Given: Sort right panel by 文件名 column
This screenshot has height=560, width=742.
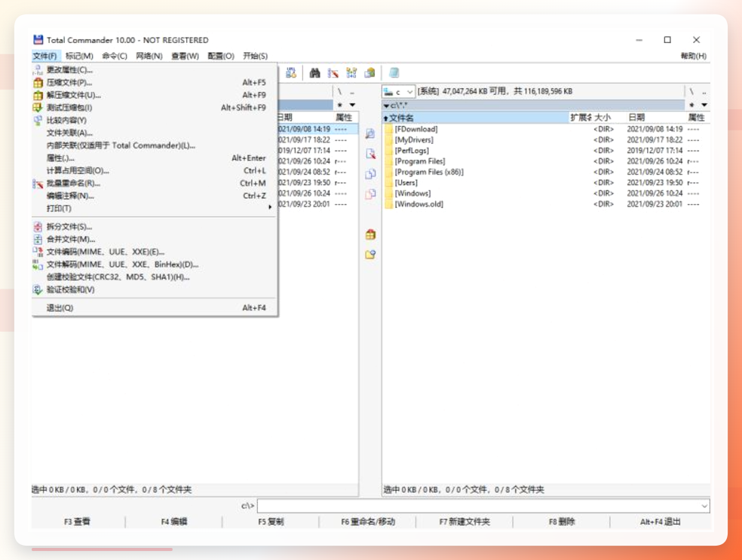Looking at the screenshot, I should coord(475,118).
